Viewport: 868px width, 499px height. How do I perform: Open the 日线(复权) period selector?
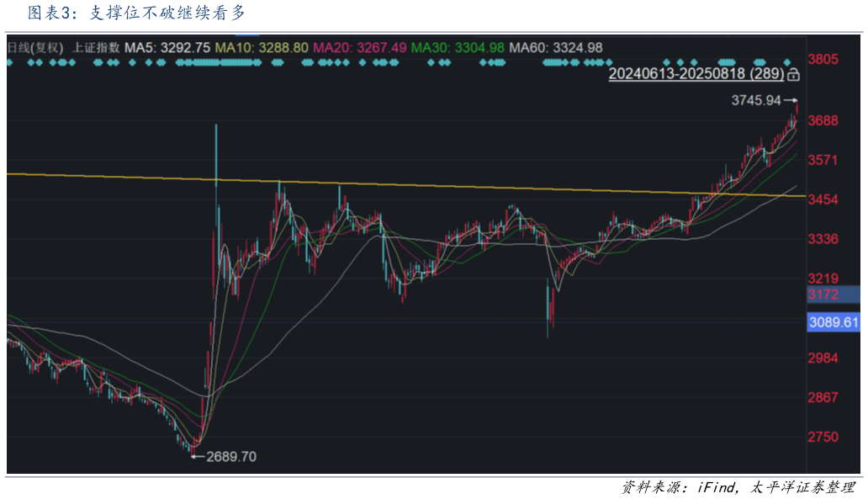pos(34,48)
